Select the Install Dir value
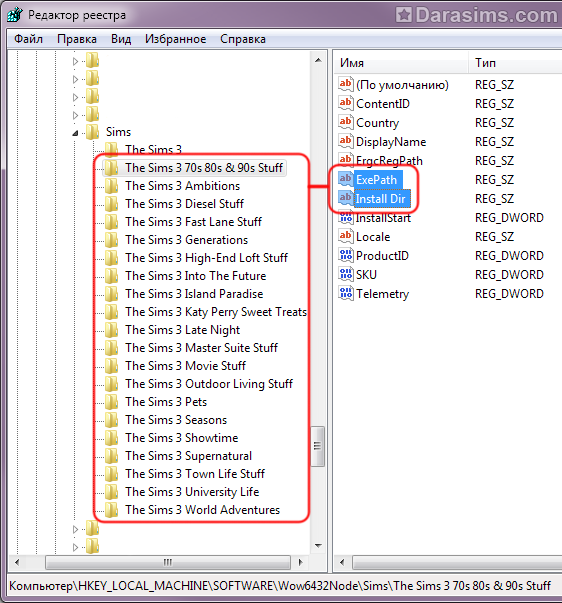This screenshot has height=603, width=562. click(380, 199)
